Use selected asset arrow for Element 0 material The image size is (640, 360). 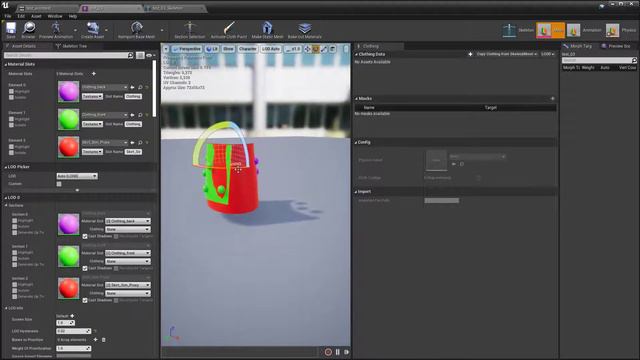132,87
